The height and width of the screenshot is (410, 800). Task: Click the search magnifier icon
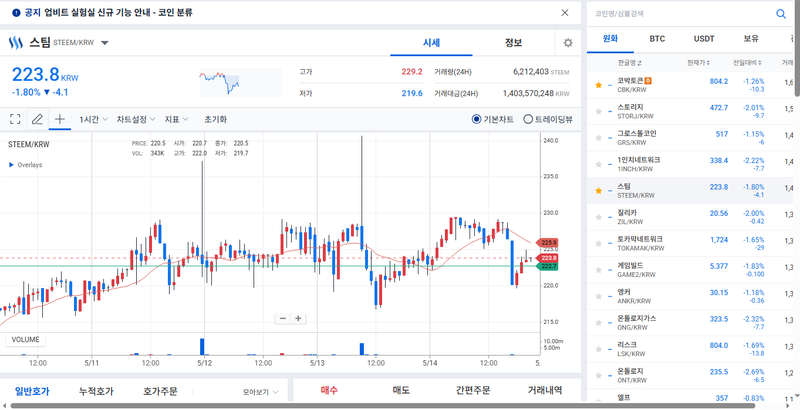[x=781, y=14]
